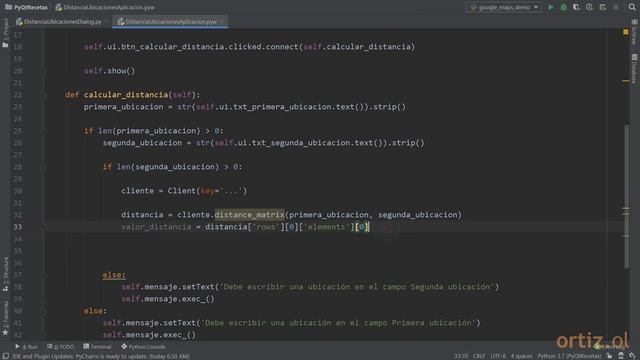
Task: Close the DistanciaUbicacionesAplicacion.pyw tab
Action: pyautogui.click(x=222, y=22)
